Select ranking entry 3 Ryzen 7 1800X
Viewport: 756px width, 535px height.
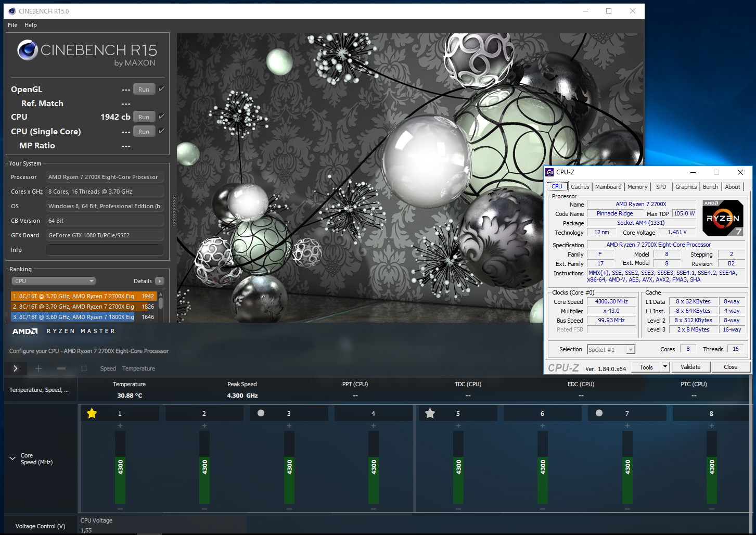pos(84,317)
